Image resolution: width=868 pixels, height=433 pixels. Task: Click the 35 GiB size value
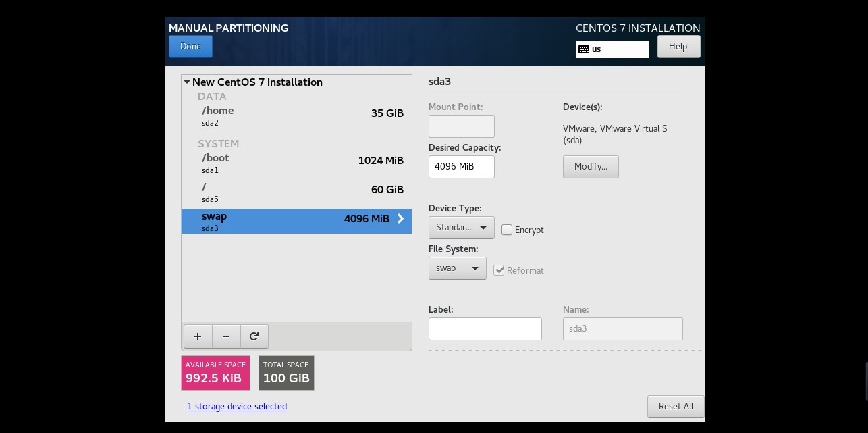point(387,113)
